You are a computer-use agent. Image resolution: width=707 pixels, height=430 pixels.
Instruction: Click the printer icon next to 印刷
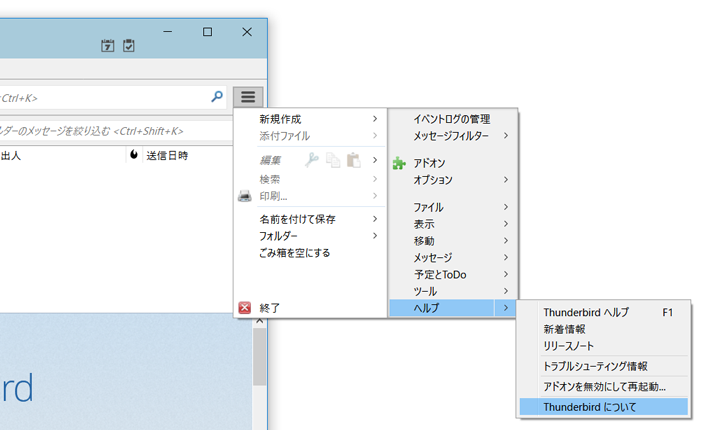tap(244, 196)
